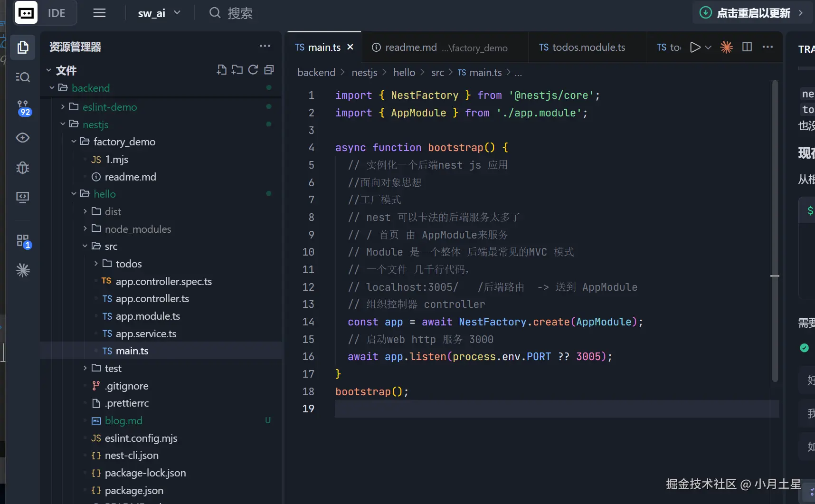This screenshot has height=504, width=815.
Task: Open the Debug bug icon in activity bar
Action: [23, 167]
